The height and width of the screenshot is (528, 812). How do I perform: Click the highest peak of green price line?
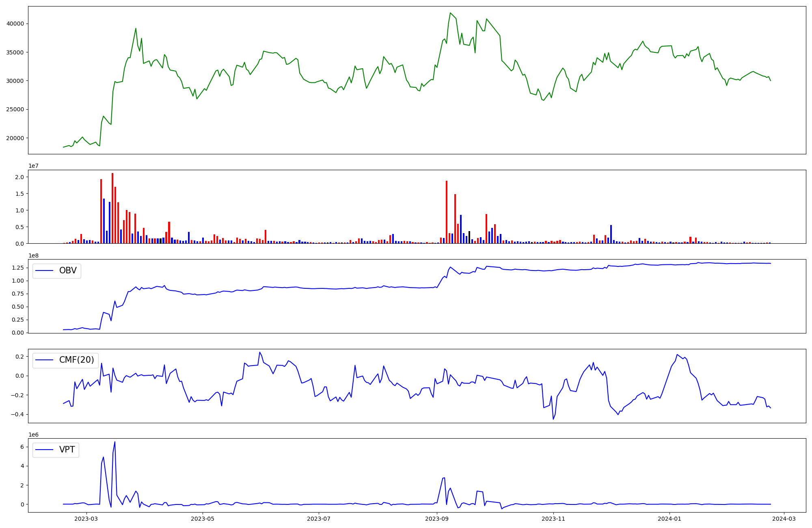(x=451, y=13)
